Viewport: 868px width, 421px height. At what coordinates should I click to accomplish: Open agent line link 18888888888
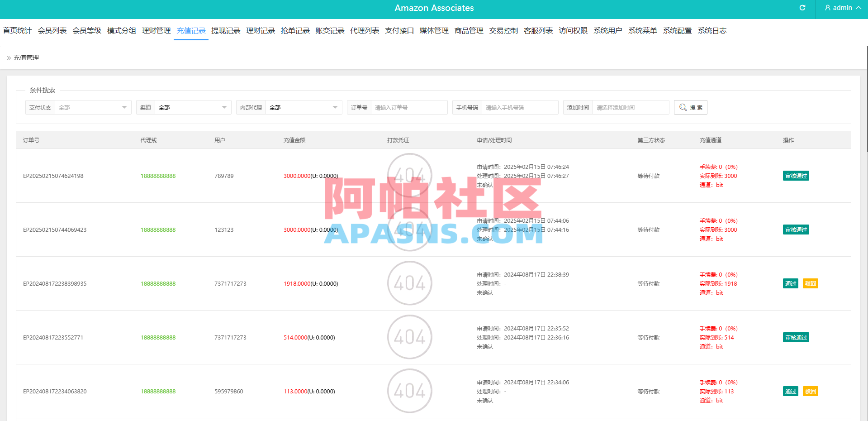158,176
